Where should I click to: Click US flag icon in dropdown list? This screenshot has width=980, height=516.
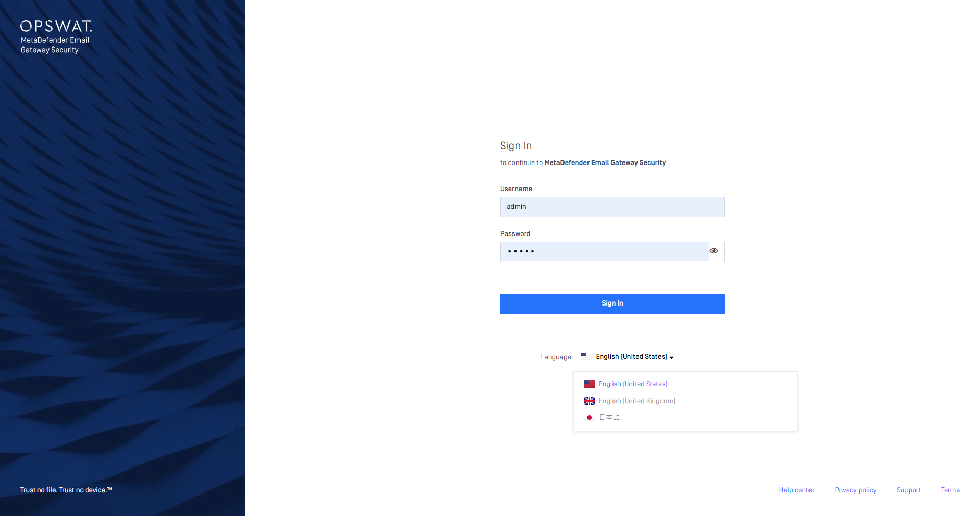click(x=589, y=384)
